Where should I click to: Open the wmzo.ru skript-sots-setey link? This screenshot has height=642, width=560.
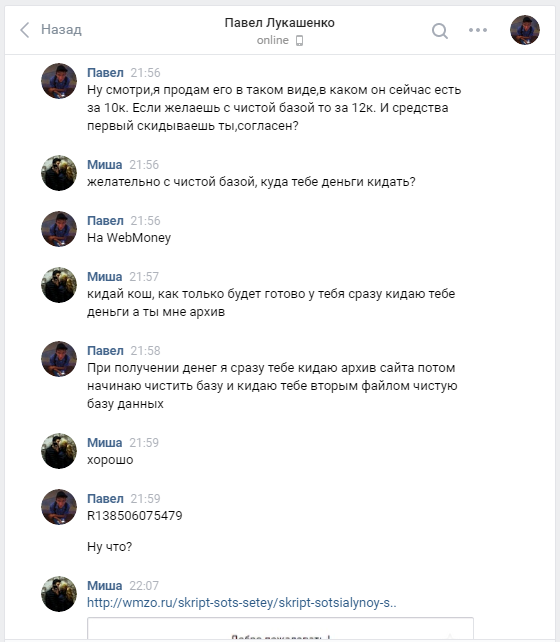click(x=242, y=603)
